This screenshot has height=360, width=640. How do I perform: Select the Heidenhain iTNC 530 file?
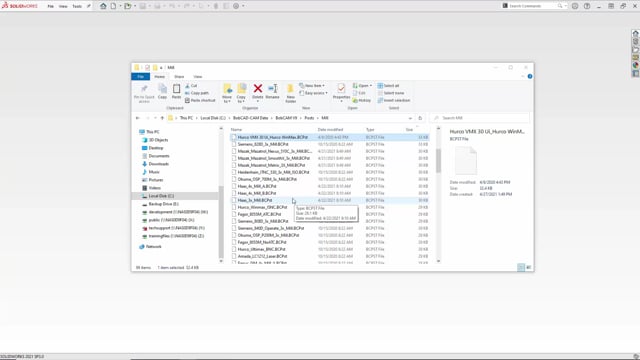tap(329, 172)
